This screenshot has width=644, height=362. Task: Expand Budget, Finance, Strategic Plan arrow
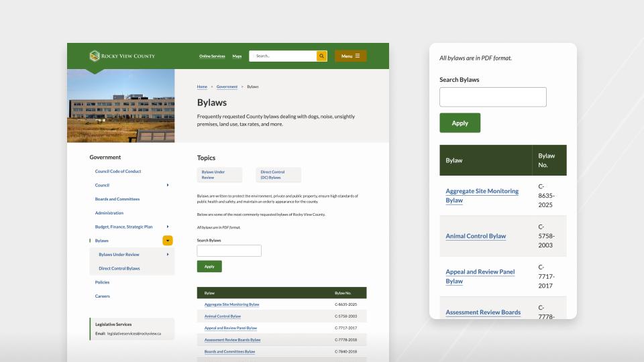168,227
